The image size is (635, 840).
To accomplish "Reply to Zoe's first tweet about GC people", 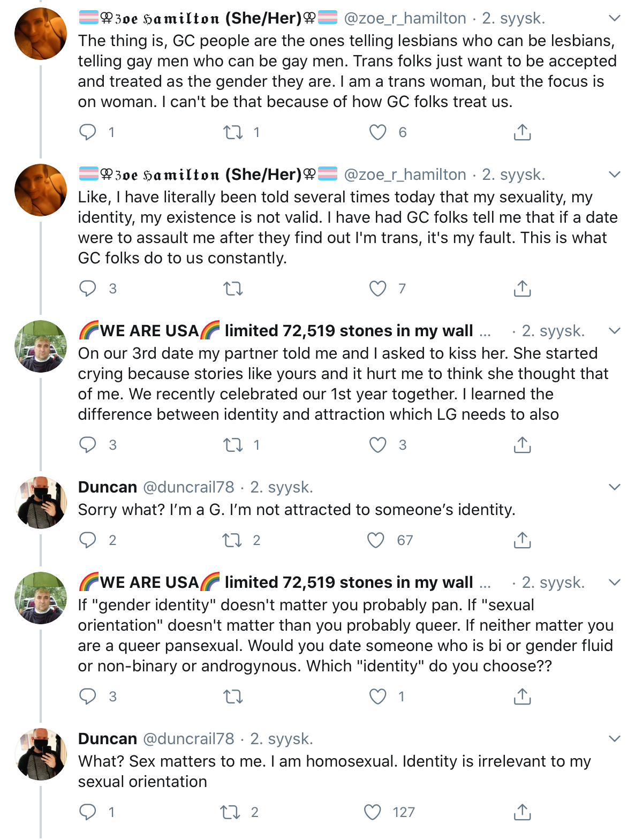I will (87, 132).
